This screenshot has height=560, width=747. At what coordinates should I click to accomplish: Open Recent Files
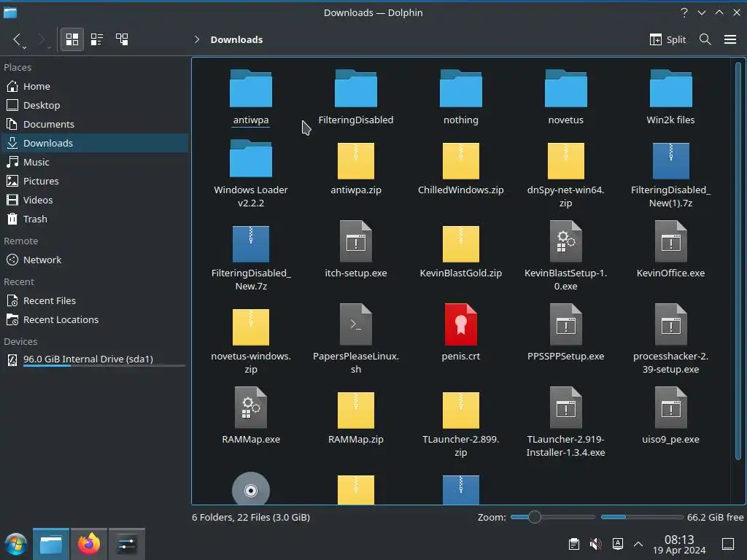[x=94, y=301]
